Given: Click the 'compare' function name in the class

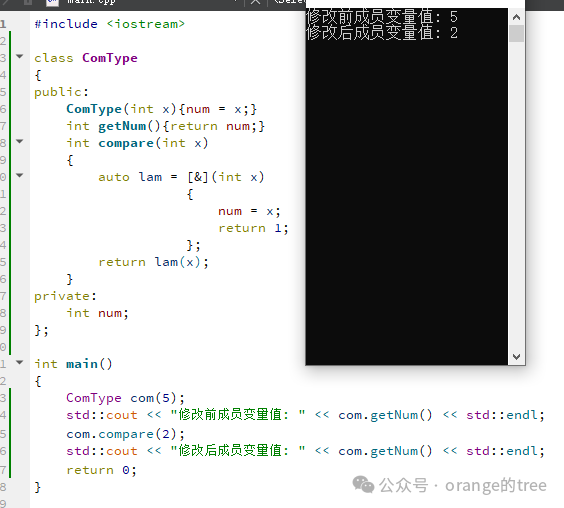Looking at the screenshot, I should coord(126,143).
